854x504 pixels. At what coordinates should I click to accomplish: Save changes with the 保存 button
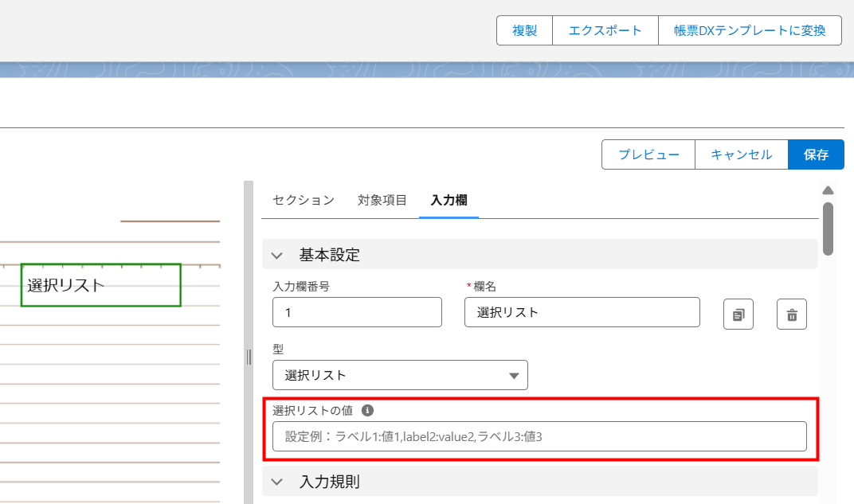[x=816, y=154]
